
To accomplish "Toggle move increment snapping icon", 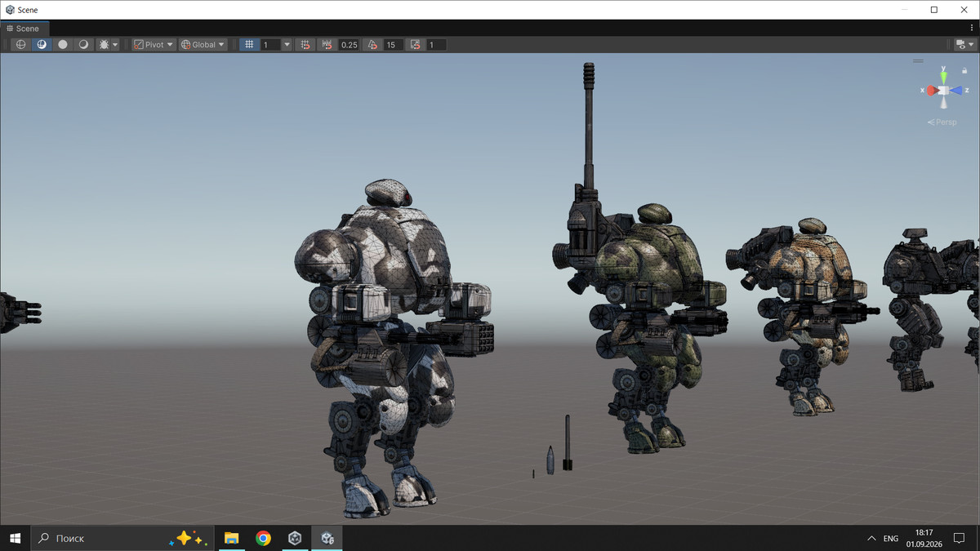I will point(328,45).
